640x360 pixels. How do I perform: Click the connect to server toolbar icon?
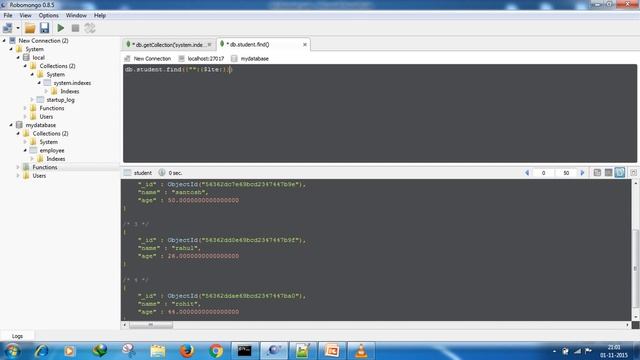coord(7,28)
